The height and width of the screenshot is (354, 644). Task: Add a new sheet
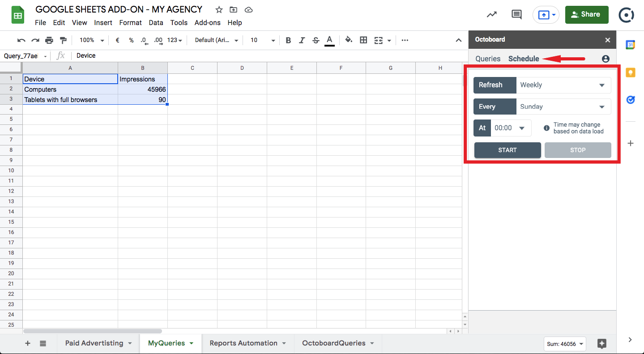pos(28,343)
